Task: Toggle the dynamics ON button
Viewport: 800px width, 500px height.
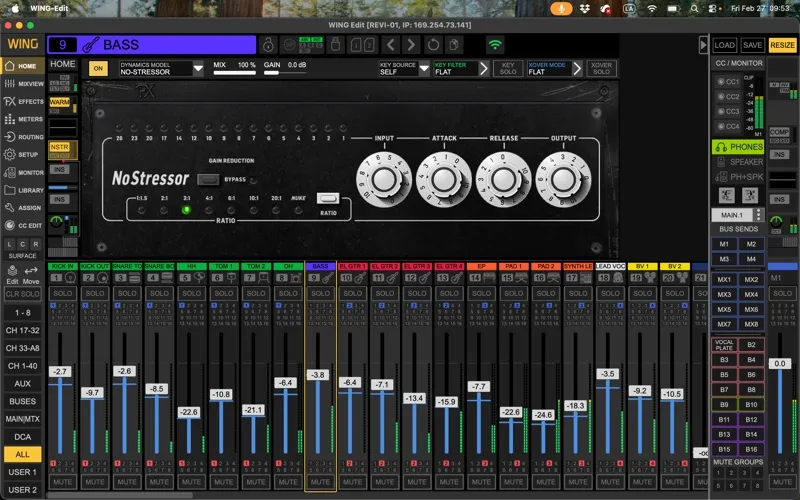Action: tap(98, 68)
